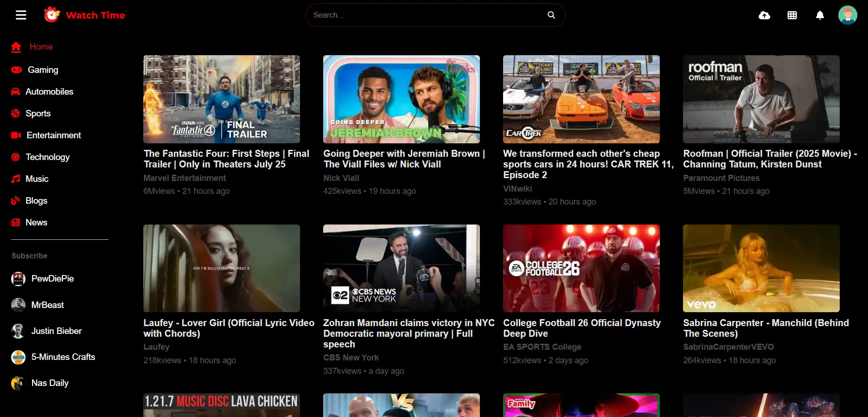The height and width of the screenshot is (417, 868).
Task: Click the Sports ball icon
Action: [15, 113]
